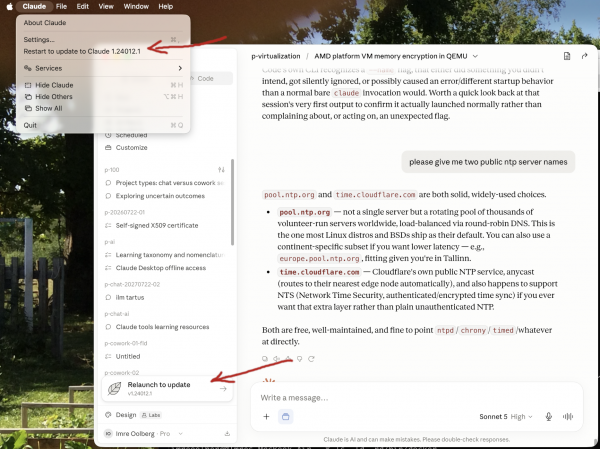
Task: Click the leaf icon in update card
Action: 114,389
